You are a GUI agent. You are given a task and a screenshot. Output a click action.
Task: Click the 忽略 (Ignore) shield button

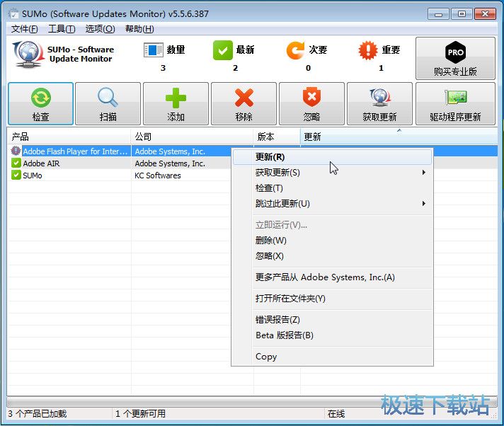(x=311, y=103)
